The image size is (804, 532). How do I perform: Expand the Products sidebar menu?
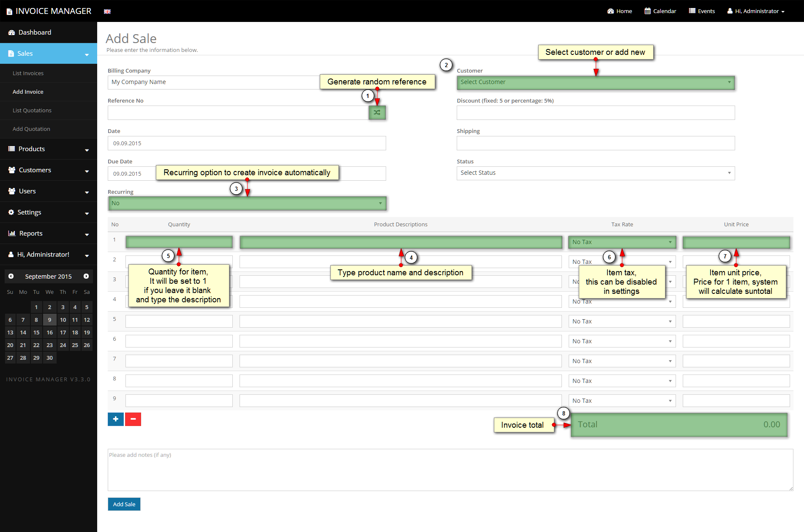[49, 149]
